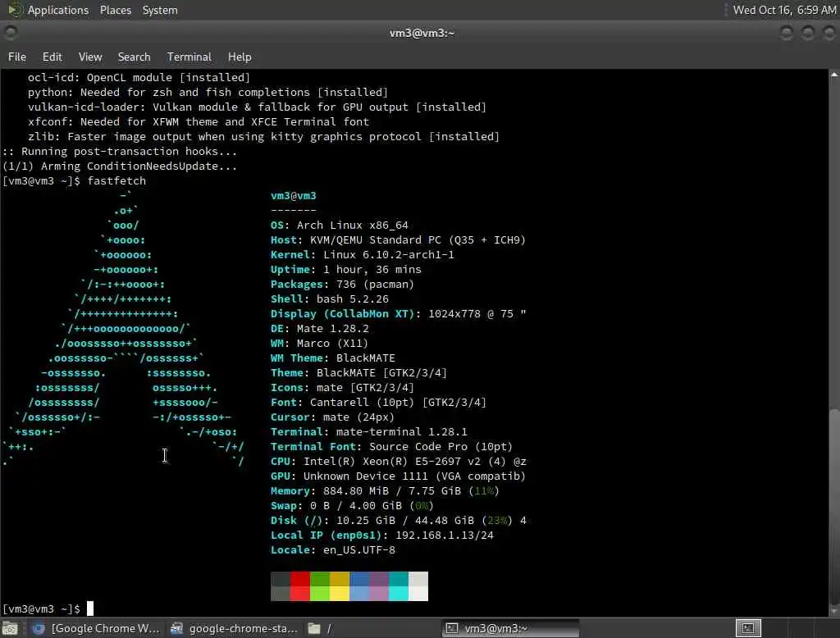Click the "CPU: Intel(R) Xeon(R)" line
The width and height of the screenshot is (840, 638).
coord(398,462)
